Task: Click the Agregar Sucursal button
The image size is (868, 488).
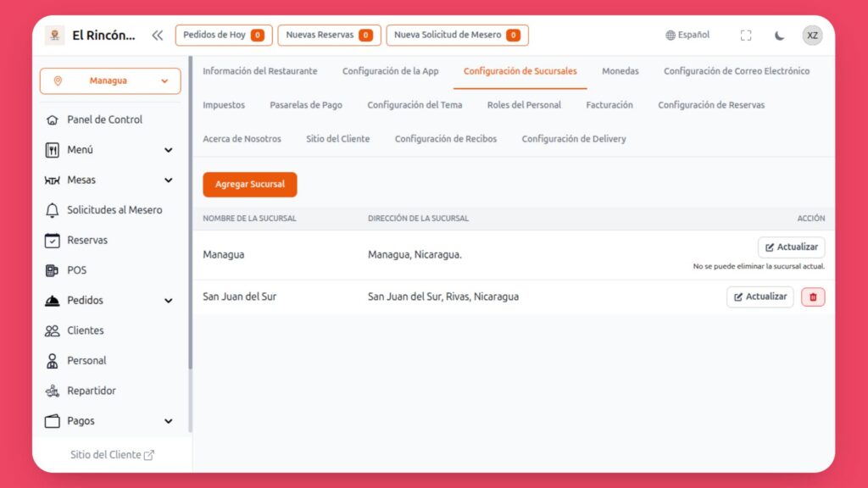Action: (250, 185)
